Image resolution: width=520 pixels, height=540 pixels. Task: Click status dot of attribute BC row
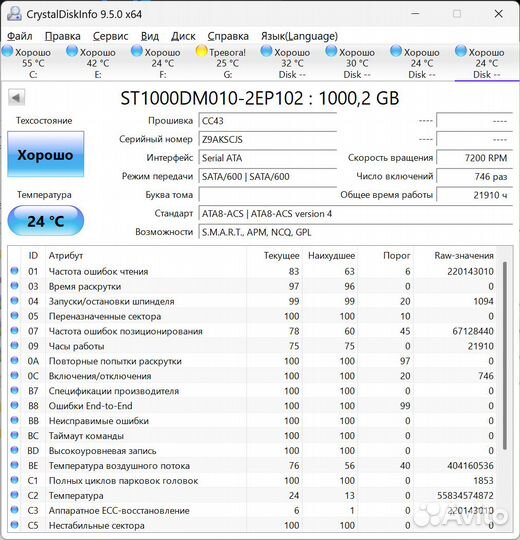click(14, 435)
